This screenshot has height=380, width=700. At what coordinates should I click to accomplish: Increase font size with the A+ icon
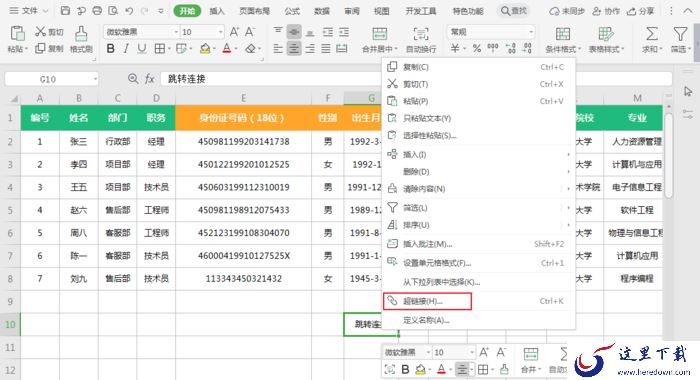point(234,32)
